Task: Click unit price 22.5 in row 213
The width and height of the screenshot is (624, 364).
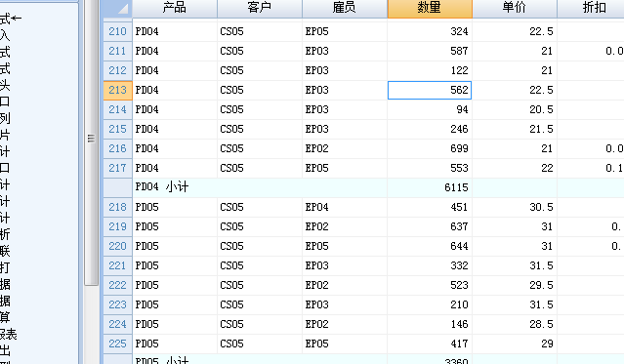Action: (515, 90)
